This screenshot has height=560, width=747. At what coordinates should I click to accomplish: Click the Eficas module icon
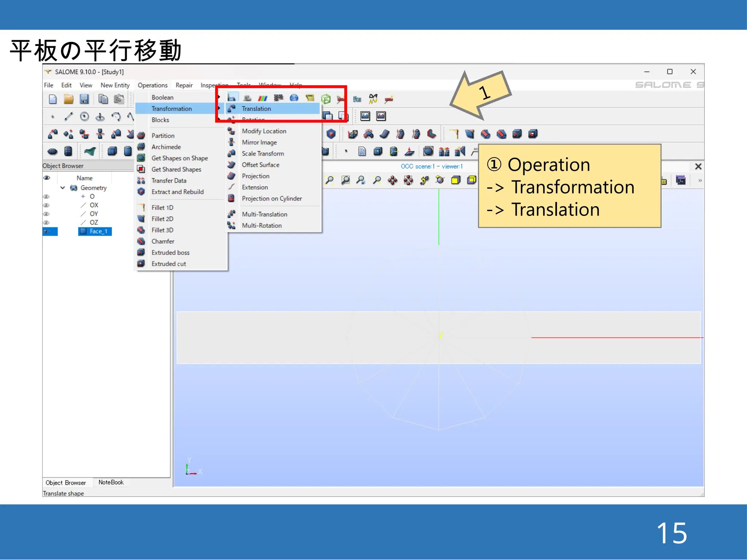point(357,99)
